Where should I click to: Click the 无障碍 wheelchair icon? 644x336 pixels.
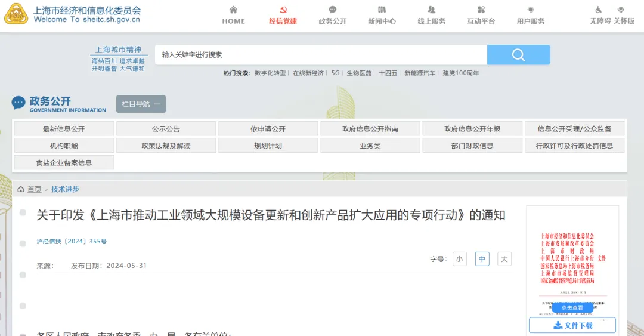pyautogui.click(x=599, y=10)
